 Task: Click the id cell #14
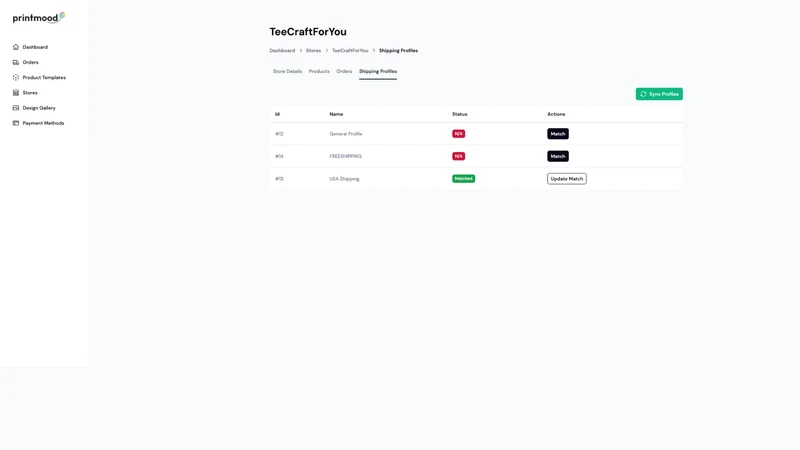tap(279, 156)
